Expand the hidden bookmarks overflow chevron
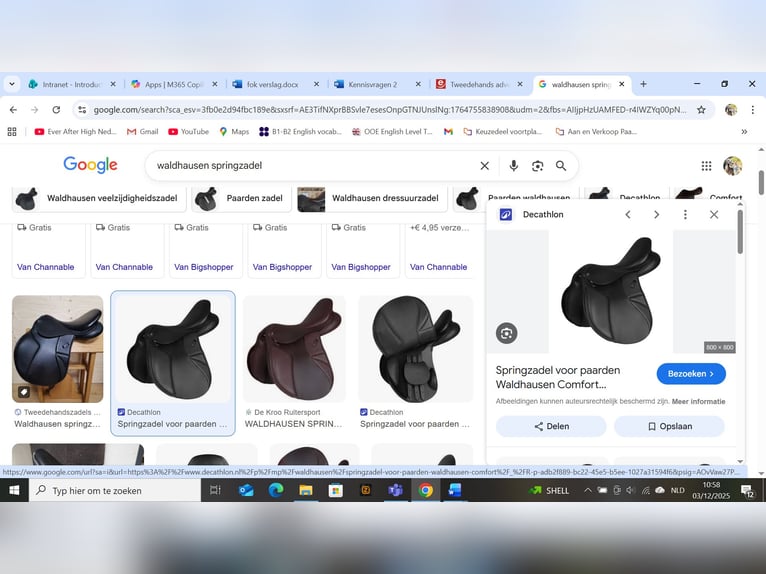The height and width of the screenshot is (574, 766). pyautogui.click(x=744, y=131)
